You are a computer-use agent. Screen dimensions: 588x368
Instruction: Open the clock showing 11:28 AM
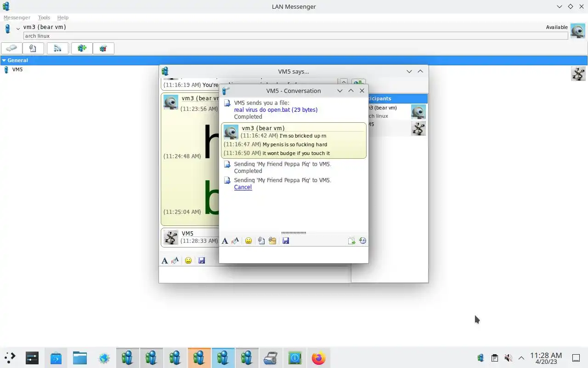coord(546,358)
